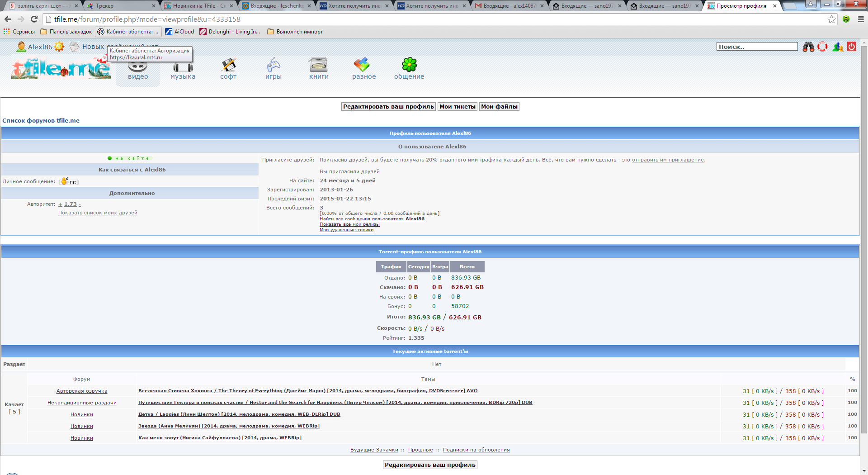
Task: Open the Подписки на обновления link
Action: coord(476,450)
